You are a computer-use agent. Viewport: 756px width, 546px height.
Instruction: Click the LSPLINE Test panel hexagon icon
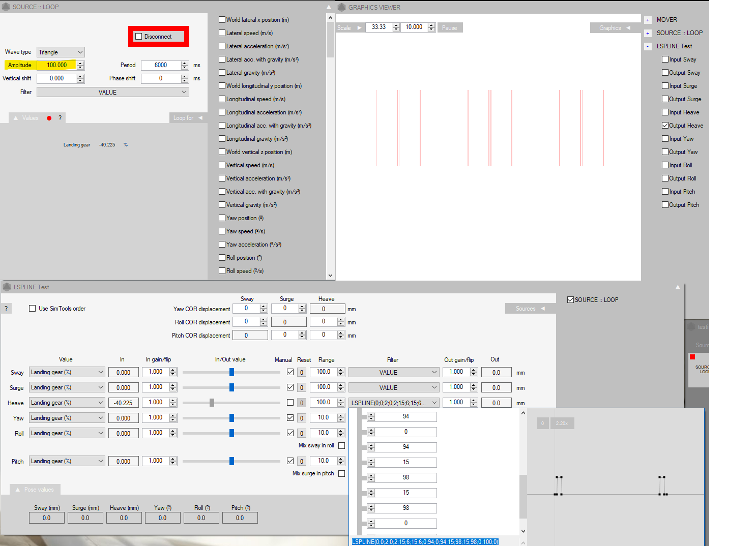[x=7, y=287]
